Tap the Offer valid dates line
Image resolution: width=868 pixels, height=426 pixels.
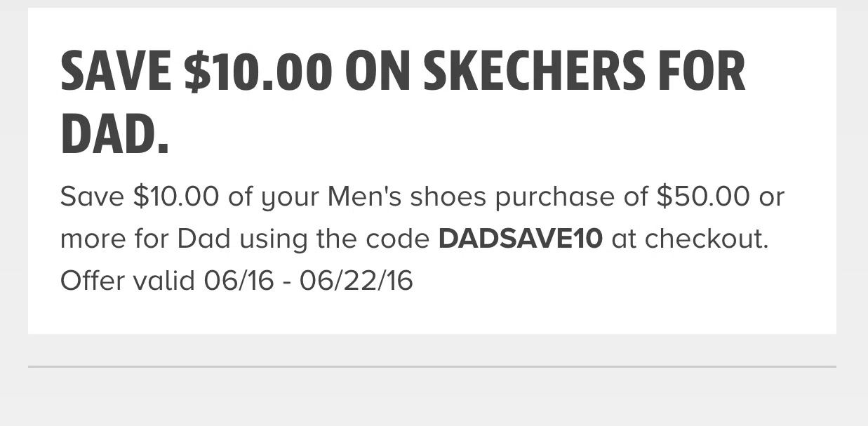pyautogui.click(x=236, y=281)
